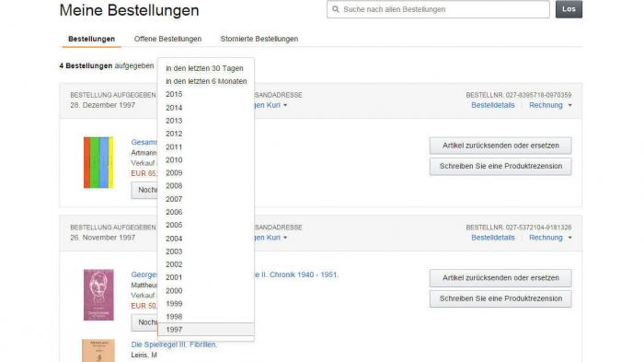Screen dimensions: 644x362
Task: Open Rechnung link for the 26. November 1997 order
Action: [546, 238]
